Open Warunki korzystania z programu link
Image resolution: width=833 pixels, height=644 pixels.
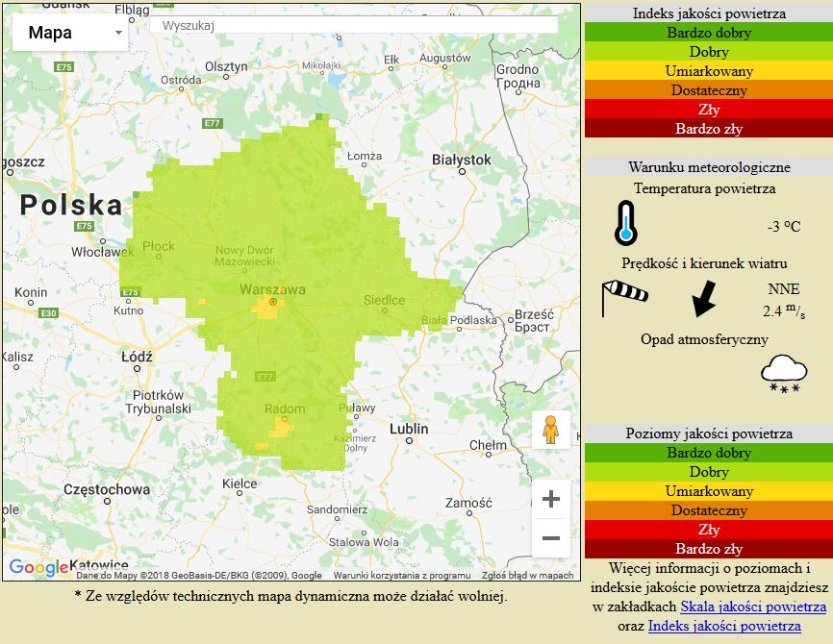pyautogui.click(x=402, y=575)
